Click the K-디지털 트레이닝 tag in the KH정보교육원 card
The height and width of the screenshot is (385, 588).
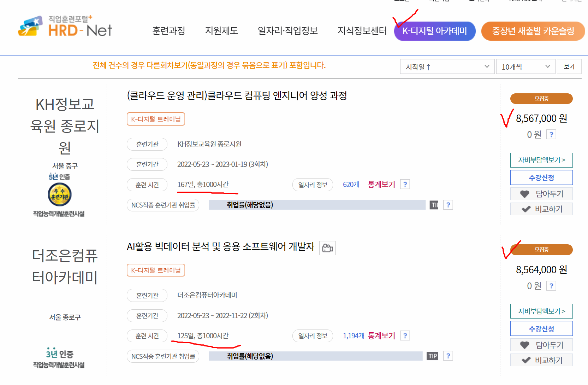point(156,119)
